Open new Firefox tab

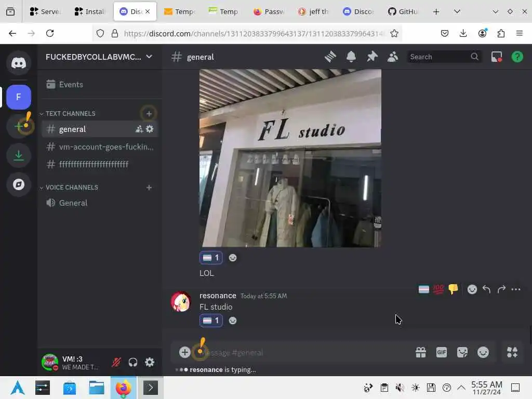(436, 11)
